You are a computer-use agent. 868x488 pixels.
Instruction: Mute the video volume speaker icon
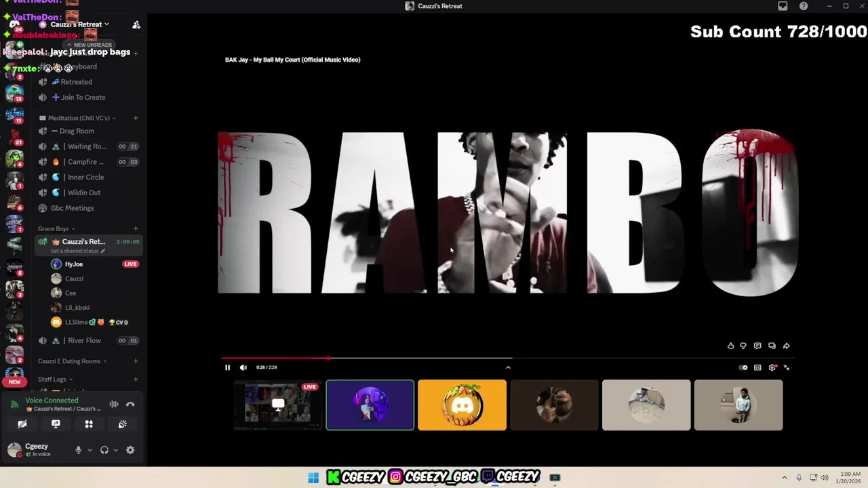pos(243,367)
